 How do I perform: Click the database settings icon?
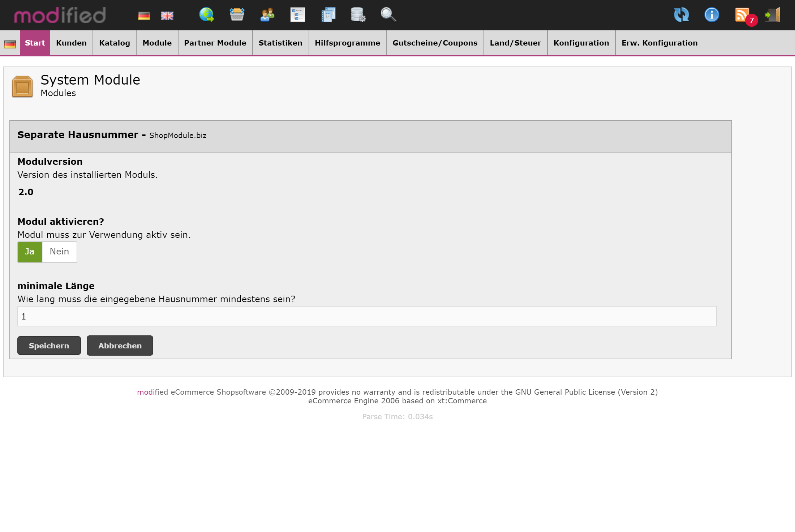tap(358, 15)
